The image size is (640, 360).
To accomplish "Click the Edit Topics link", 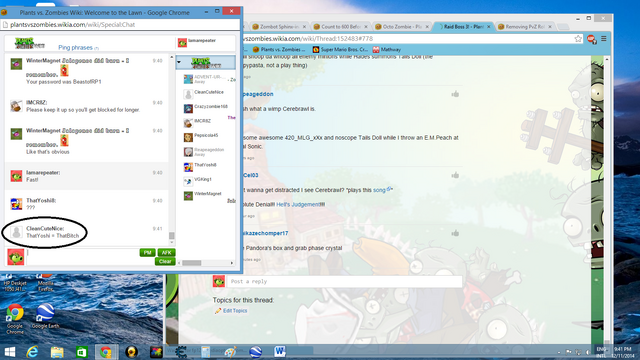I will [235, 311].
